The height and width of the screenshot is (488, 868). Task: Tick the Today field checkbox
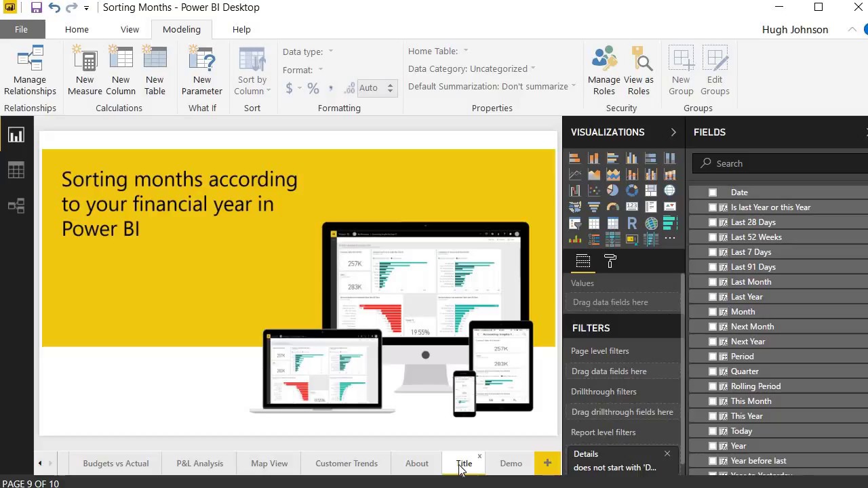(x=713, y=431)
